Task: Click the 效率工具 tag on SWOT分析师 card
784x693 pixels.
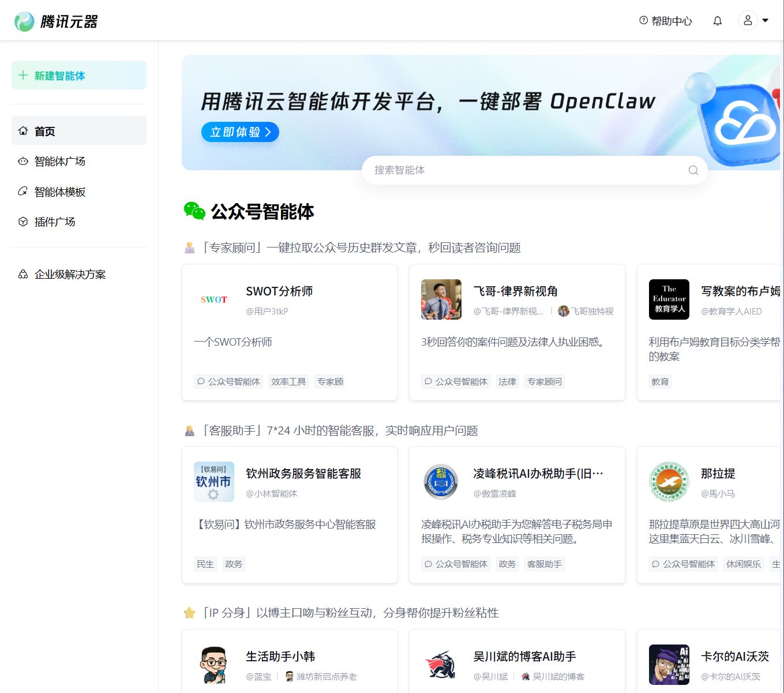Action: pos(288,381)
